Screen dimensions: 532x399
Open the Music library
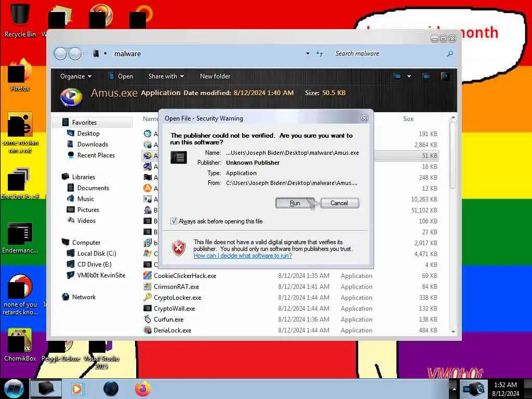point(85,199)
